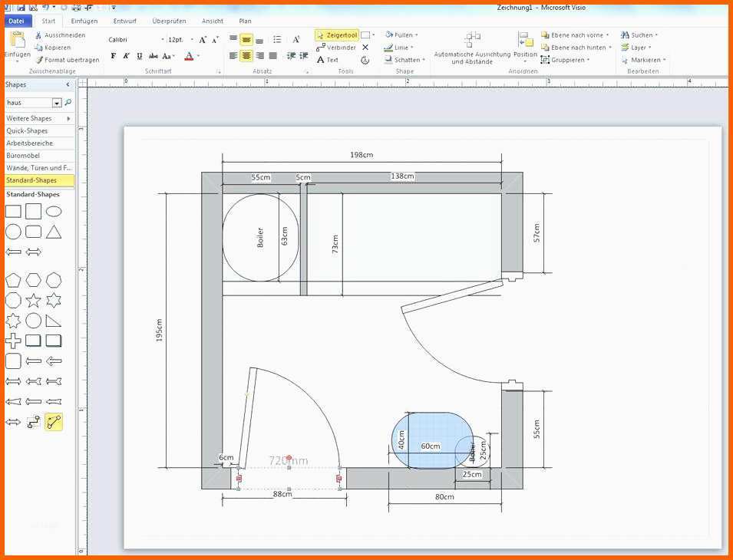Toggle bold formatting on selected text
Viewport: 733px width, 560px height.
[x=113, y=55]
